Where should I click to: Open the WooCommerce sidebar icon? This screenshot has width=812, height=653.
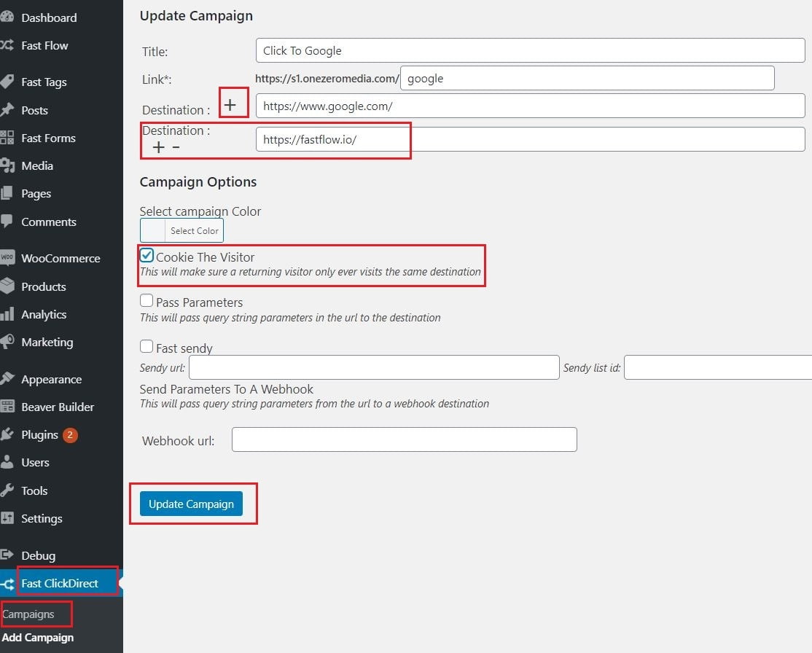tap(9, 258)
